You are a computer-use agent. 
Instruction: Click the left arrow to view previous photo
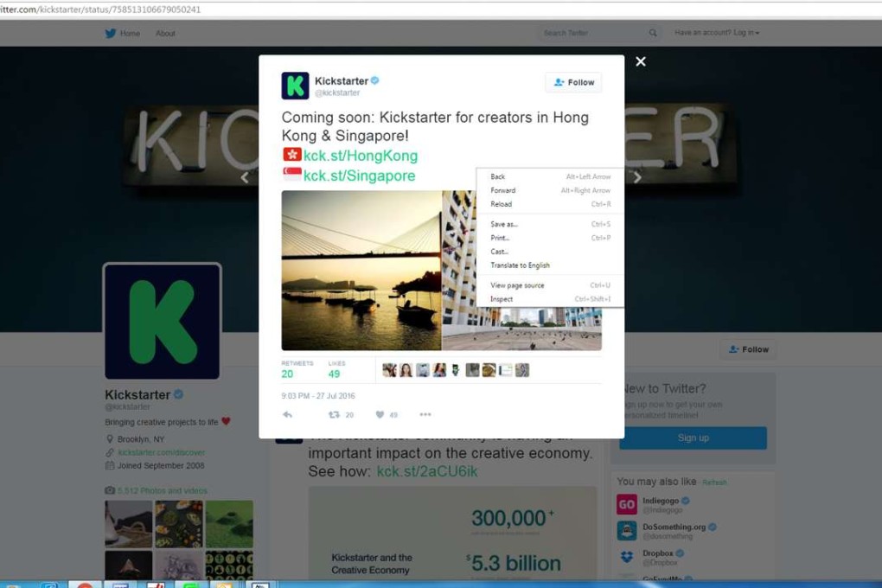click(245, 176)
